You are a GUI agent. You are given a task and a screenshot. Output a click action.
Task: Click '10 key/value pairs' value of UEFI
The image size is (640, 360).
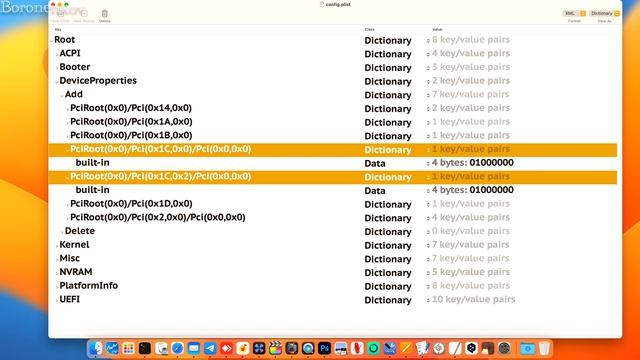click(473, 299)
